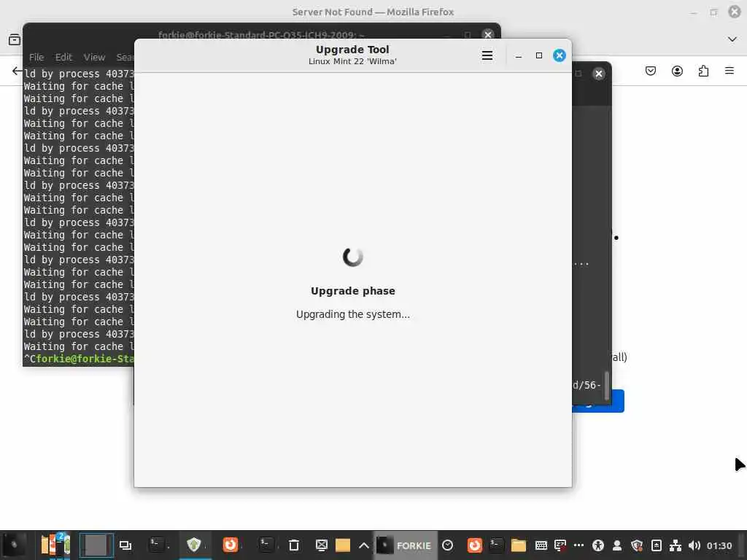The width and height of the screenshot is (747, 560).
Task: Close the dark window right of Upgrade Tool
Action: [x=599, y=74]
